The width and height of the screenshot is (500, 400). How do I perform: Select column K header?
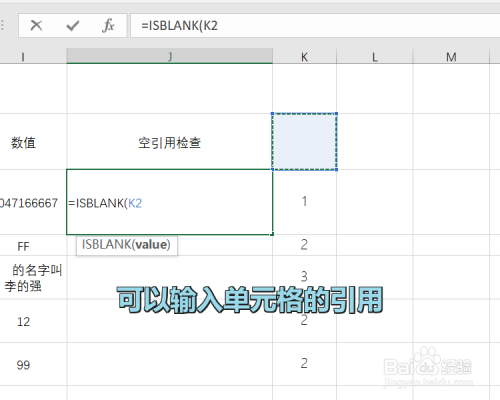tap(304, 57)
